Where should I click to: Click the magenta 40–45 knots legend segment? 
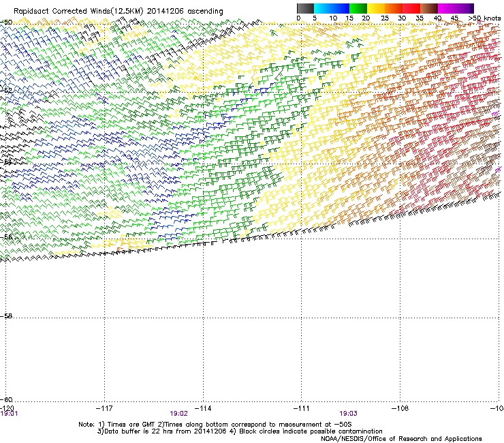(447, 8)
